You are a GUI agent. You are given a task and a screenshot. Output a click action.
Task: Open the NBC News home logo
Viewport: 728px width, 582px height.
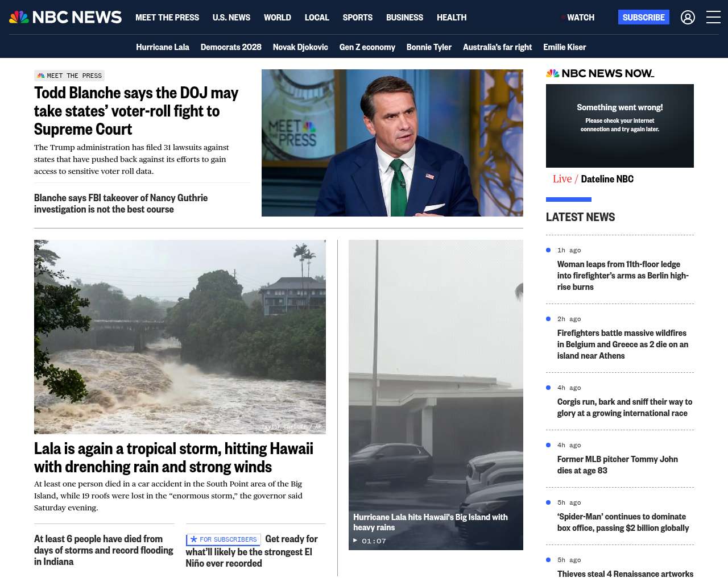coord(65,17)
